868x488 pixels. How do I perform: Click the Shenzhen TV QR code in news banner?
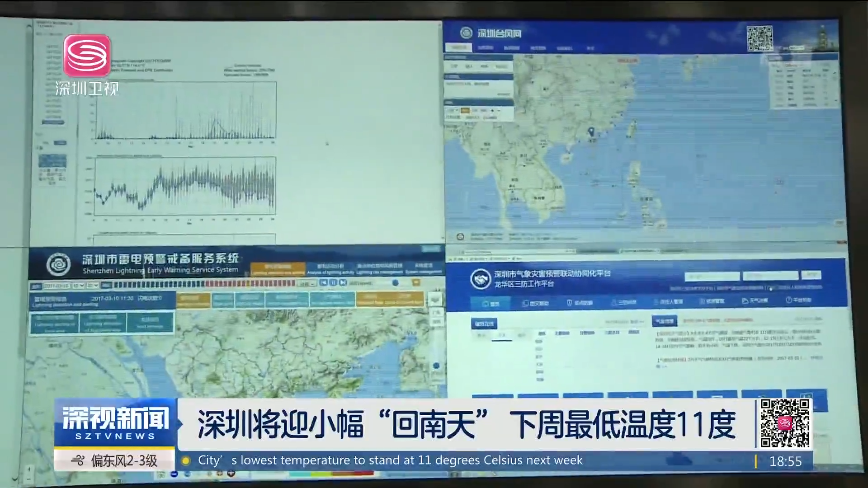tap(785, 423)
